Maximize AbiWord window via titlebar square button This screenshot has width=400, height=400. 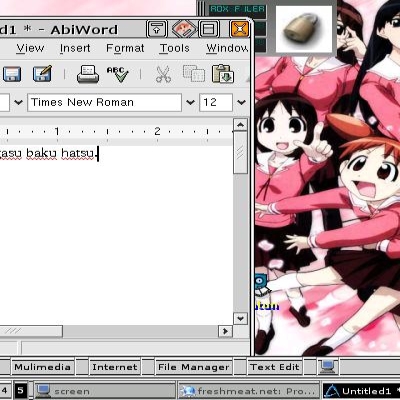[209, 29]
